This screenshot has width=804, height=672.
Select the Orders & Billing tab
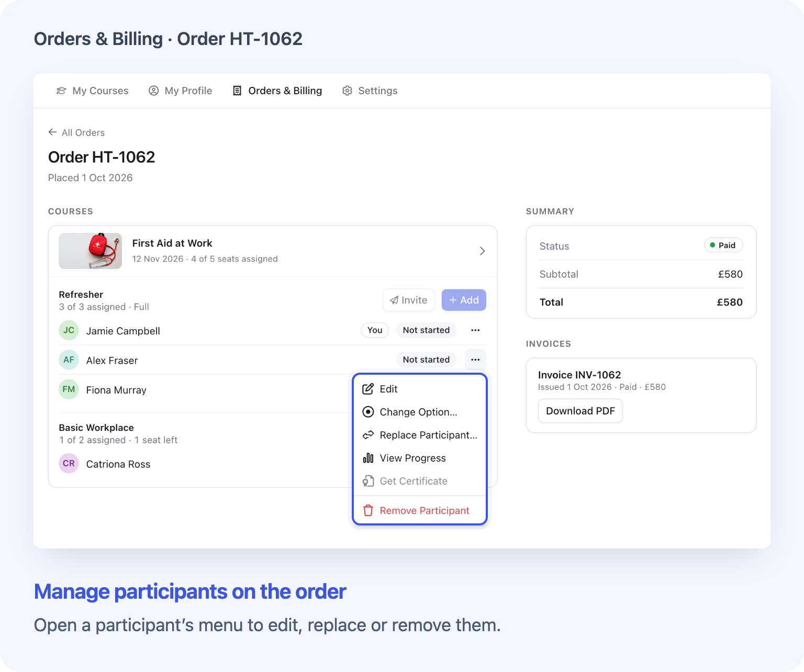[x=277, y=91]
